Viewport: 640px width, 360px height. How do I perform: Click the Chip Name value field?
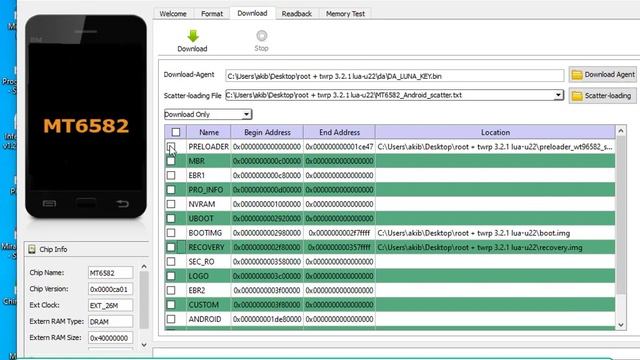(x=110, y=273)
